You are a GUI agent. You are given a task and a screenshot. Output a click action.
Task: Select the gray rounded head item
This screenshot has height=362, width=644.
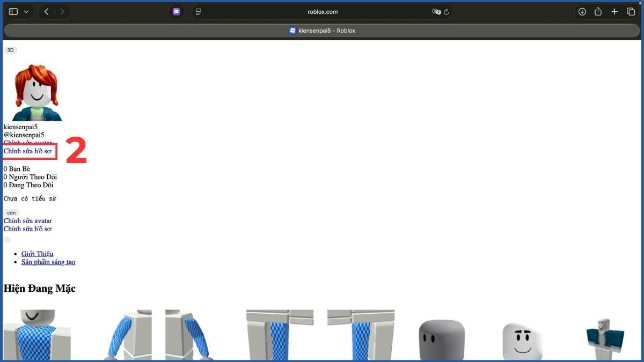click(442, 339)
